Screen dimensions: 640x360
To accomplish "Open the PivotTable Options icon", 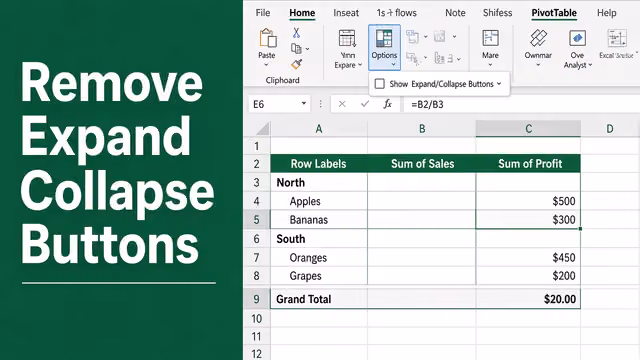I will pyautogui.click(x=384, y=39).
